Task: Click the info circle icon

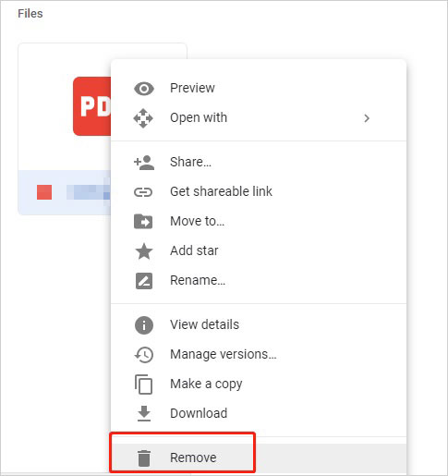Action: click(144, 325)
